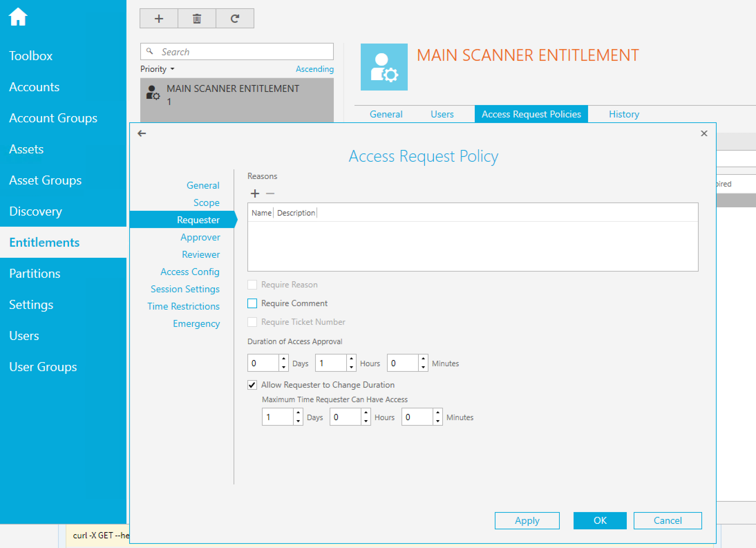This screenshot has height=548, width=756.
Task: Increase the approval duration Hours value
Action: click(x=351, y=359)
